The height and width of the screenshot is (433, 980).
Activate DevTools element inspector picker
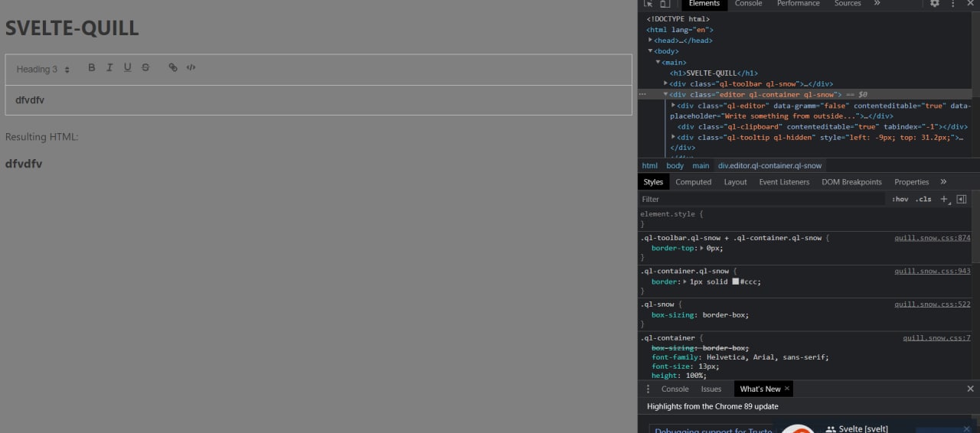[648, 4]
